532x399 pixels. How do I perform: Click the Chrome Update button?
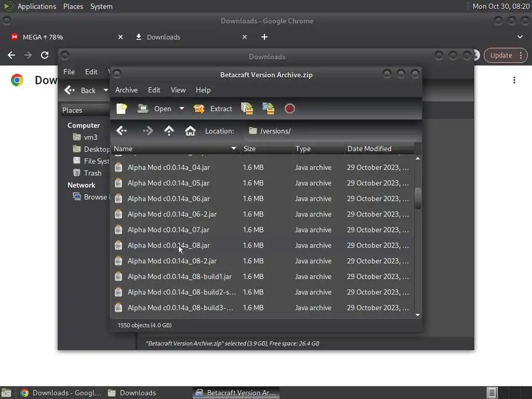pyautogui.click(x=505, y=55)
